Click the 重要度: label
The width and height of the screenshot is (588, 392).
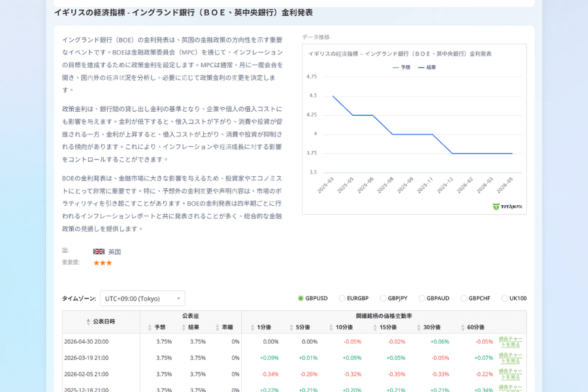click(x=71, y=262)
